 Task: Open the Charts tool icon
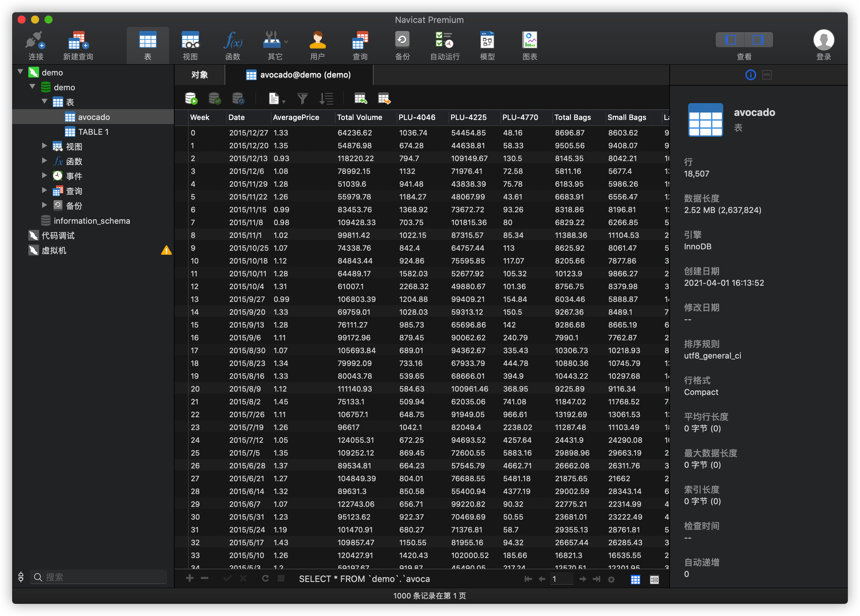tap(529, 40)
